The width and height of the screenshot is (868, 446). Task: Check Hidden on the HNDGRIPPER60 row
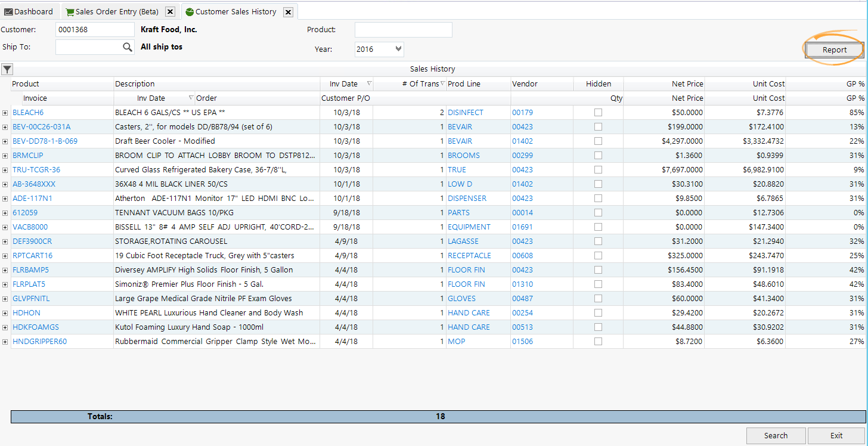[x=598, y=341]
